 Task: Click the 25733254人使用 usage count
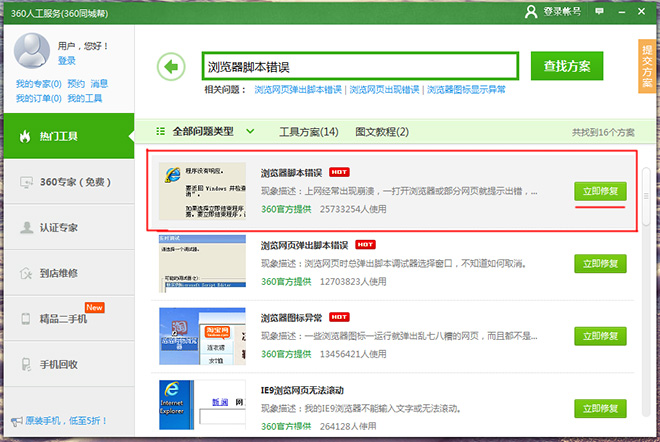click(353, 209)
